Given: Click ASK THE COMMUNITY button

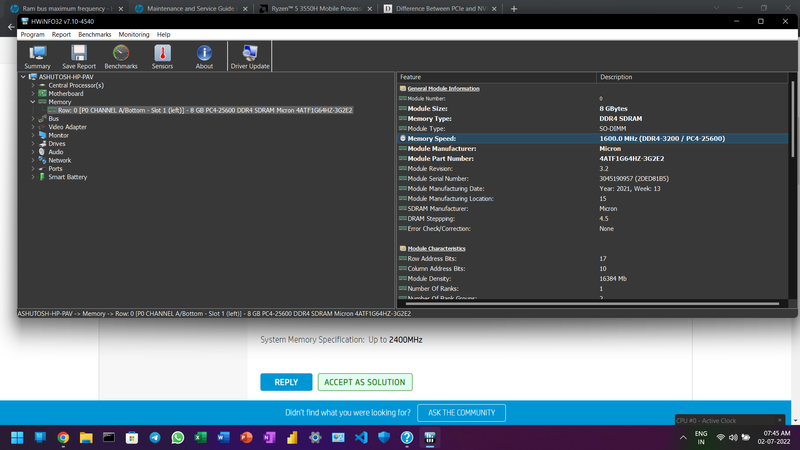Looking at the screenshot, I should tap(461, 413).
